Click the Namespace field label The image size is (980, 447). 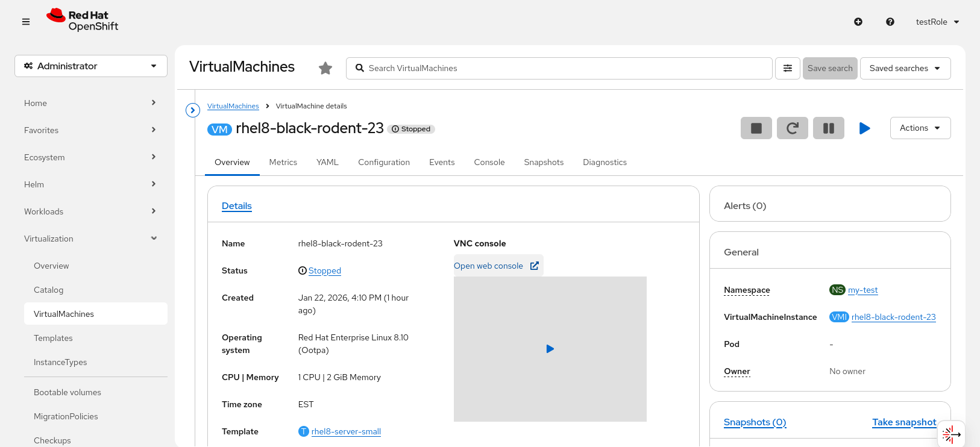pyautogui.click(x=747, y=290)
